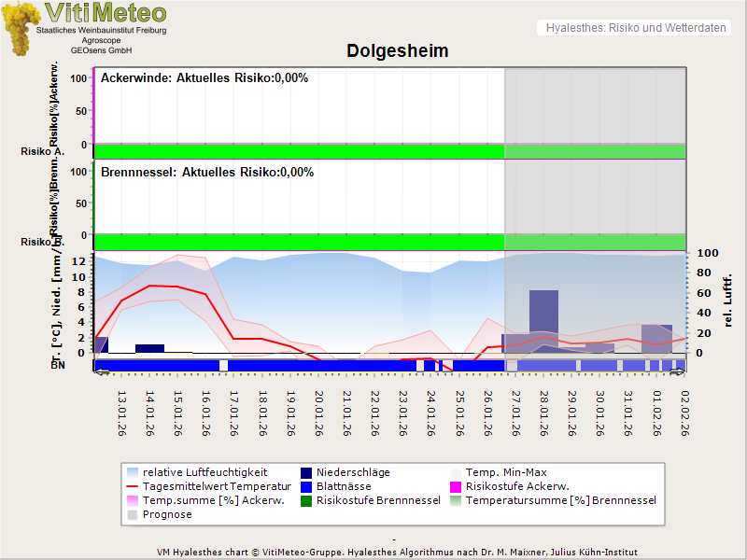
Task: Click the blue Blattnässe legend icon
Action: tap(305, 486)
